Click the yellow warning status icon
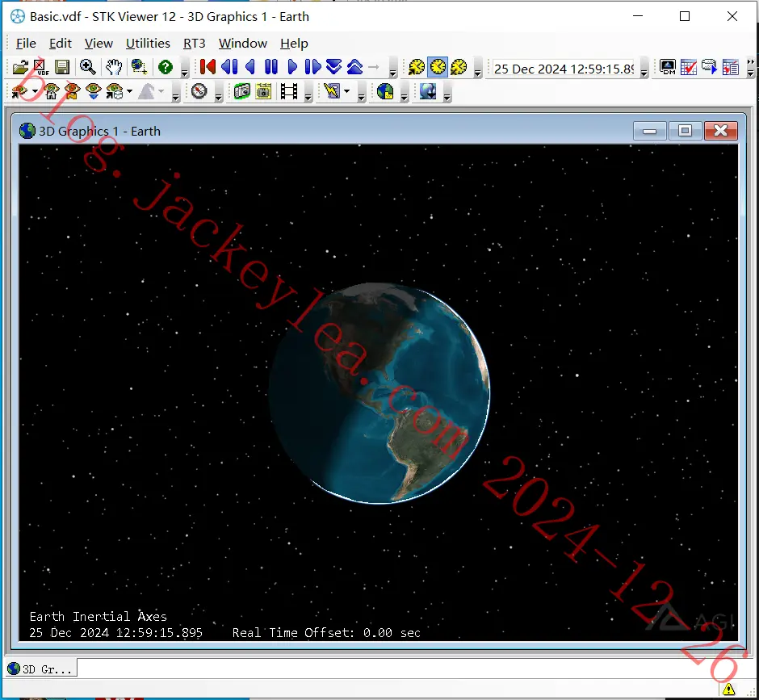This screenshot has width=759, height=700. 728,689
